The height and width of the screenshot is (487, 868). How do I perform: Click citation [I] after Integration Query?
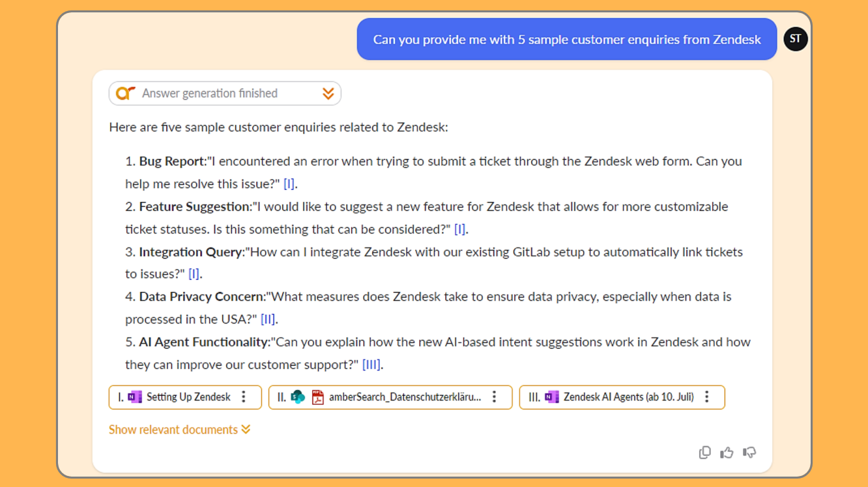[194, 274]
